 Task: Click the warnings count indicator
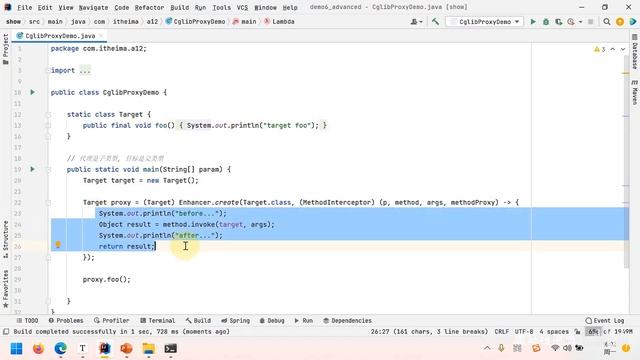(x=600, y=49)
